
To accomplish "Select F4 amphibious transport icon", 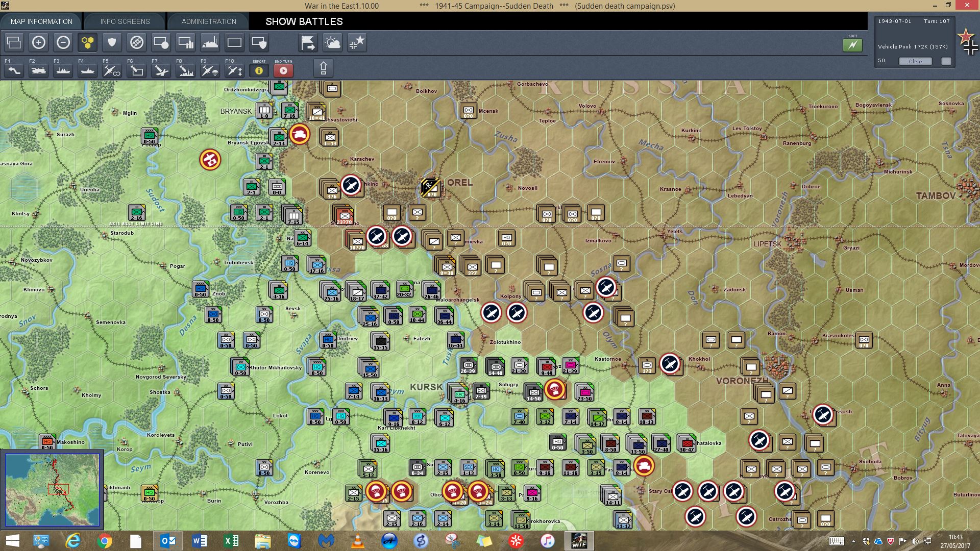I will [x=88, y=70].
